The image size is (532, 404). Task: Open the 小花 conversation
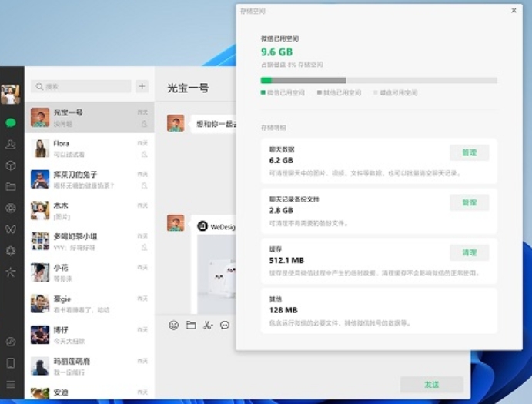[x=90, y=272]
